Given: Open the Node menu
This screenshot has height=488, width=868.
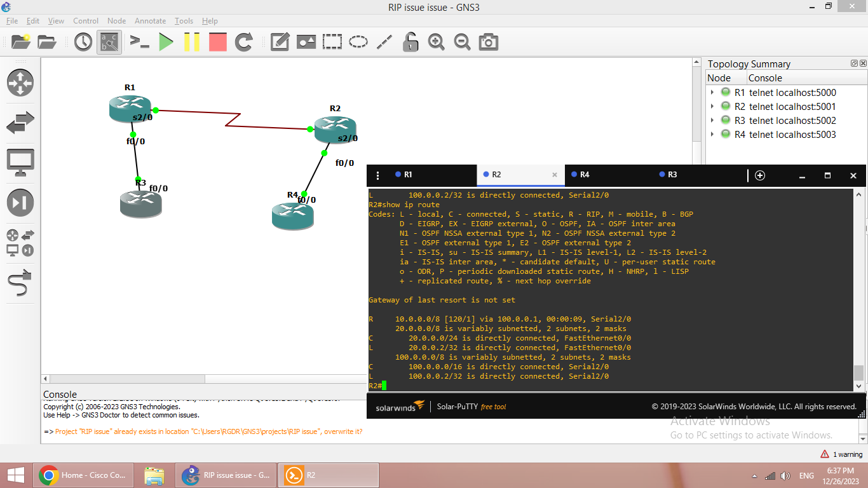Looking at the screenshot, I should pos(116,20).
